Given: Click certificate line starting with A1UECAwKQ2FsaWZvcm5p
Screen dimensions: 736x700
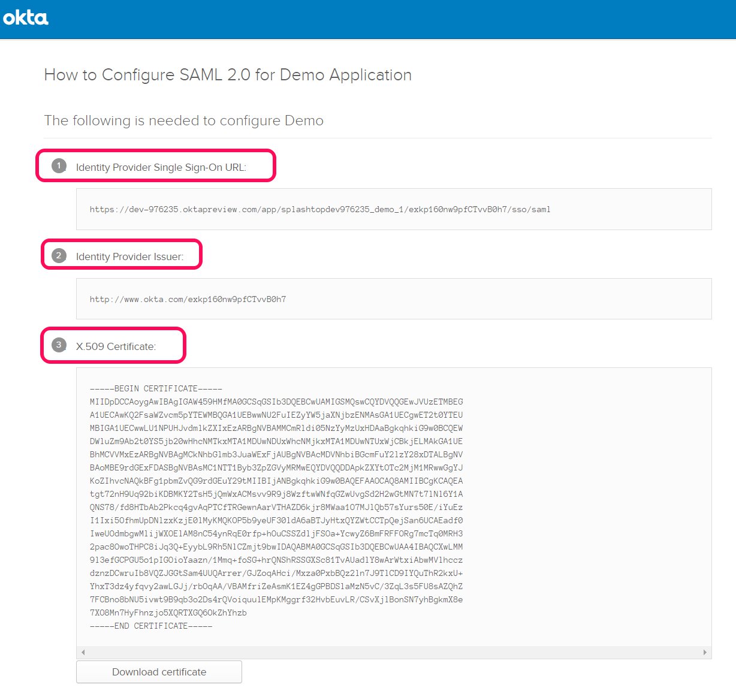Looking at the screenshot, I should coord(276,415).
